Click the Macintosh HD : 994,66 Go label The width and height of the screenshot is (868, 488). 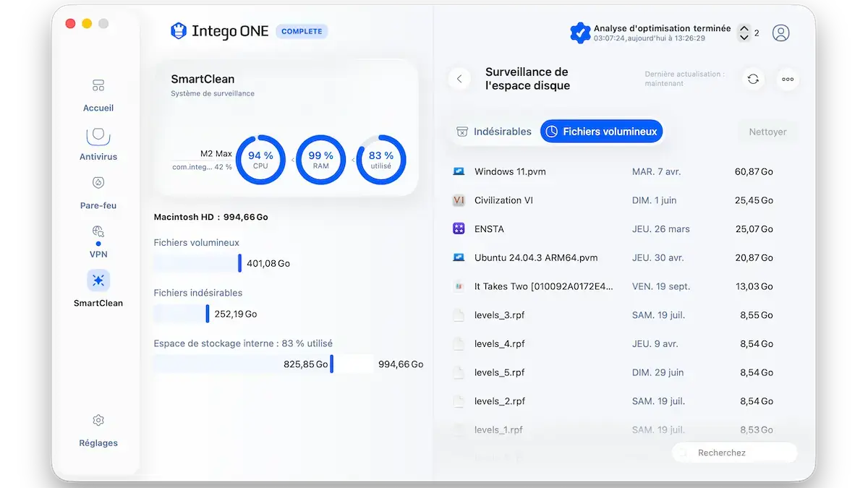coord(211,217)
